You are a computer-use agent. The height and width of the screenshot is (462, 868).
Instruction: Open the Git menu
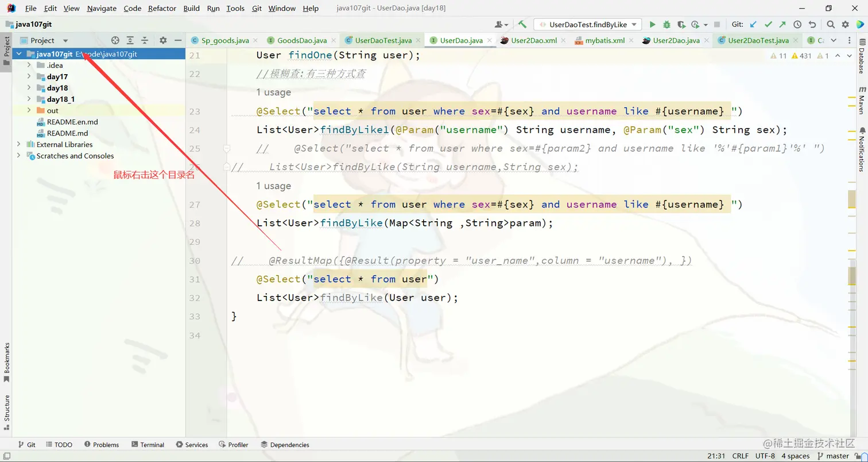tap(257, 8)
